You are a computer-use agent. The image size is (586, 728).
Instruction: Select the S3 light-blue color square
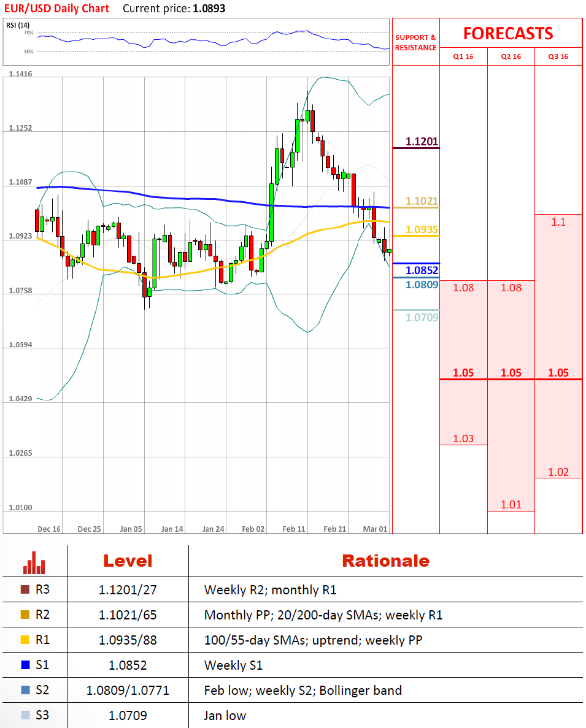pyautogui.click(x=25, y=715)
